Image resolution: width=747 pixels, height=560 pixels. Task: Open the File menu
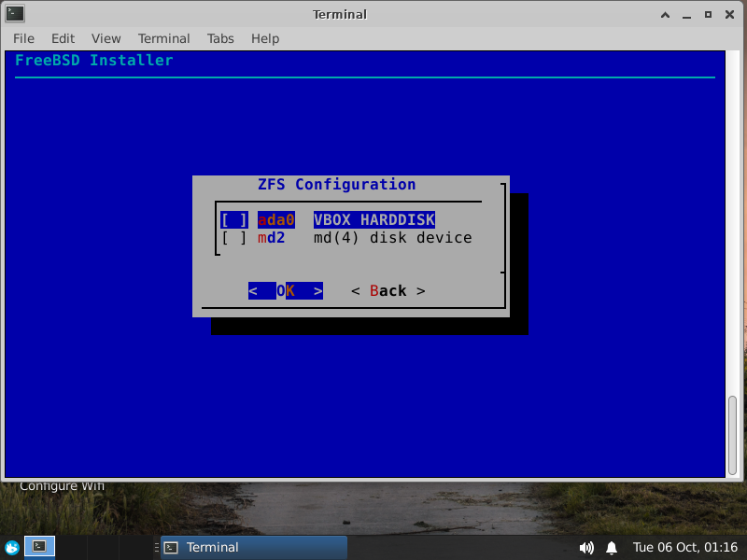pos(23,38)
